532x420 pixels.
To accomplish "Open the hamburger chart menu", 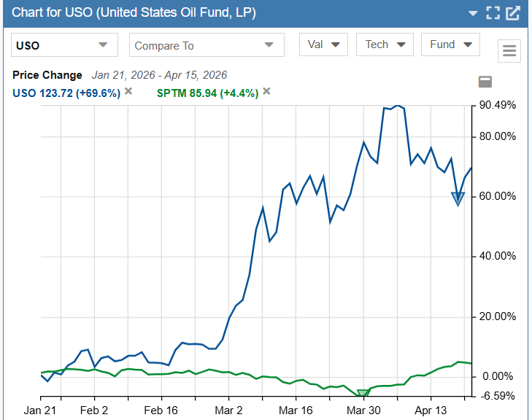I will [x=509, y=51].
